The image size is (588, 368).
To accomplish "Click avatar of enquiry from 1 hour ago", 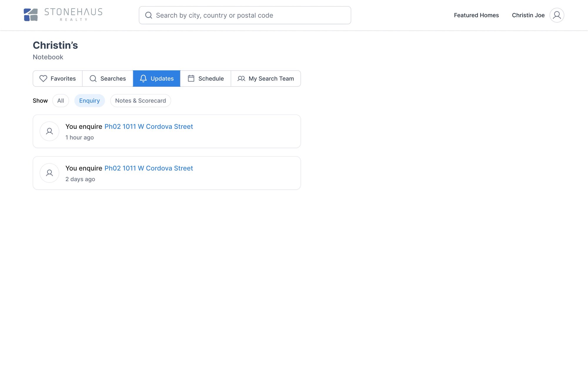I will pyautogui.click(x=49, y=131).
